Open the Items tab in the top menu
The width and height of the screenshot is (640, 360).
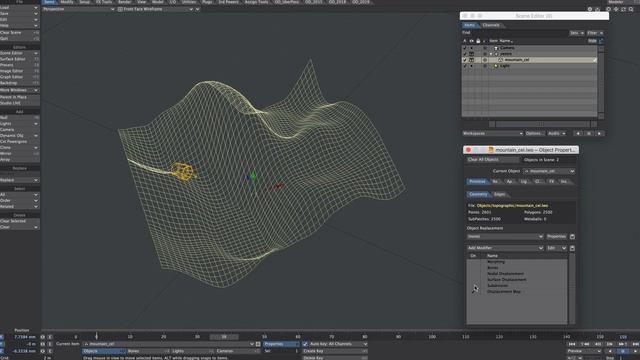point(49,2)
